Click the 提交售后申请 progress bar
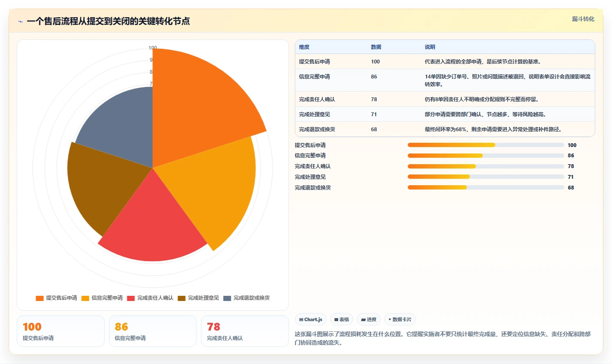 pos(486,145)
